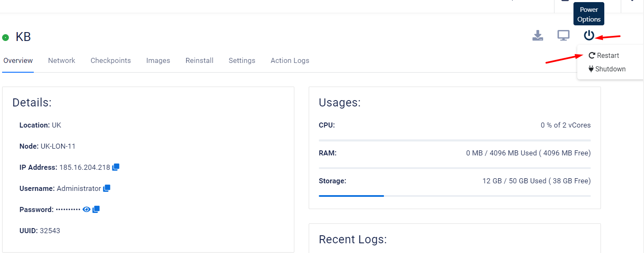
Task: Copy the server password
Action: [x=96, y=209]
